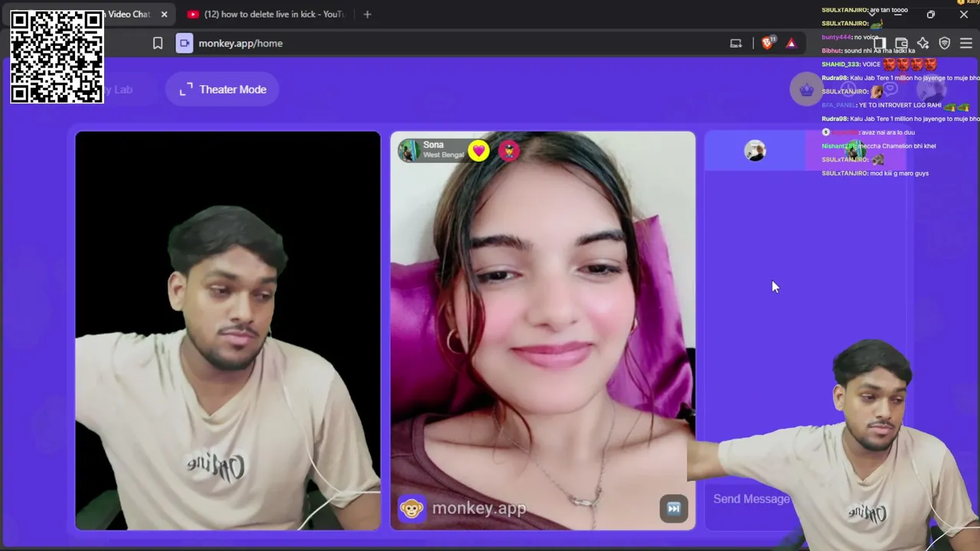Open Brave Shields lion icon
The image size is (980, 551).
pyautogui.click(x=768, y=44)
